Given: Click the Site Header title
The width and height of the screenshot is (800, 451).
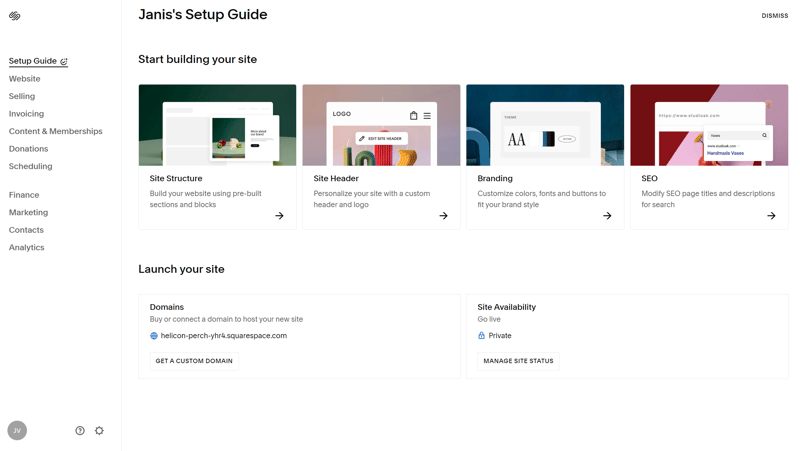Looking at the screenshot, I should [336, 179].
